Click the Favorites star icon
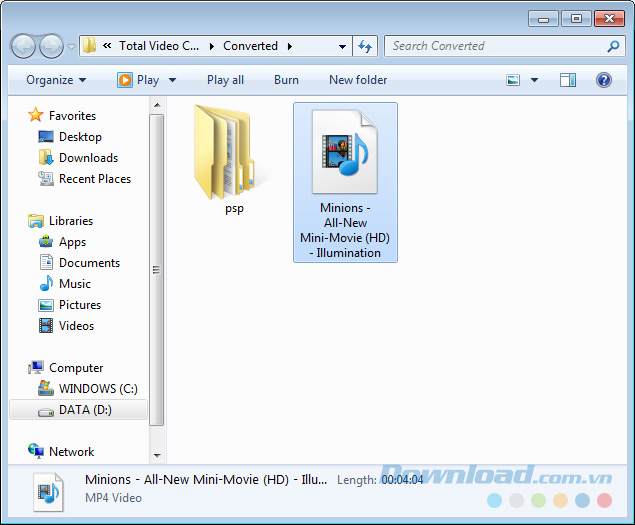The width and height of the screenshot is (635, 525). click(x=36, y=115)
